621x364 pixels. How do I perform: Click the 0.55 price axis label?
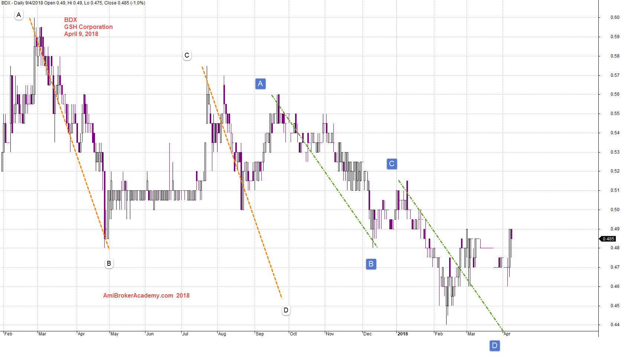[615, 114]
